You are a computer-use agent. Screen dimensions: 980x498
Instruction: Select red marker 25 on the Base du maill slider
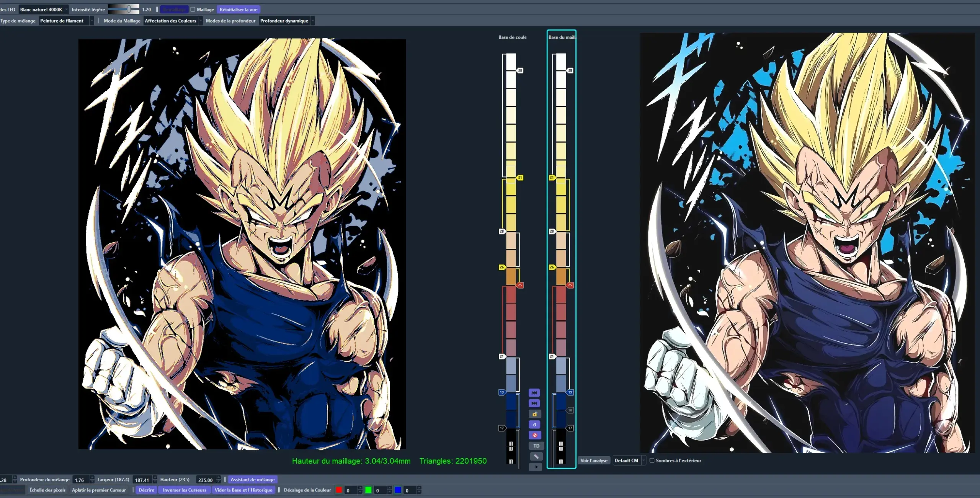[x=570, y=285]
